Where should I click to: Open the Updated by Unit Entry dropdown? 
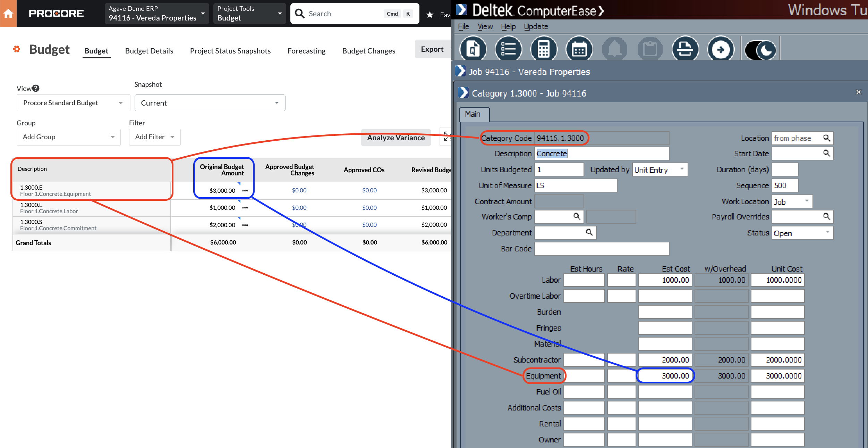660,170
